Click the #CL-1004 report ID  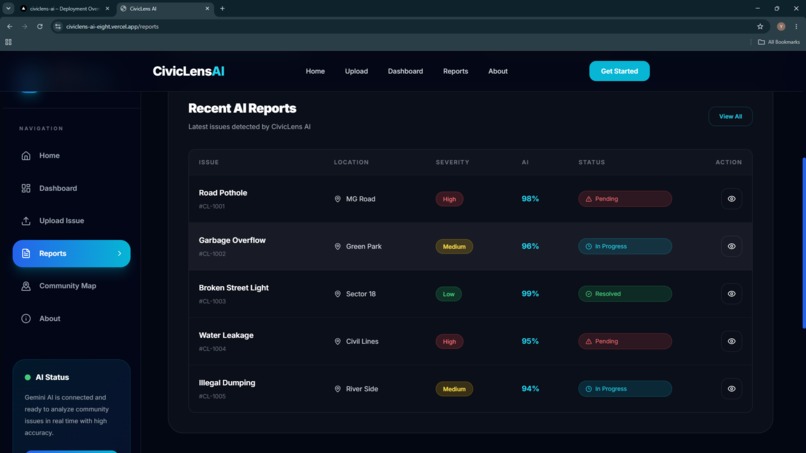point(212,349)
